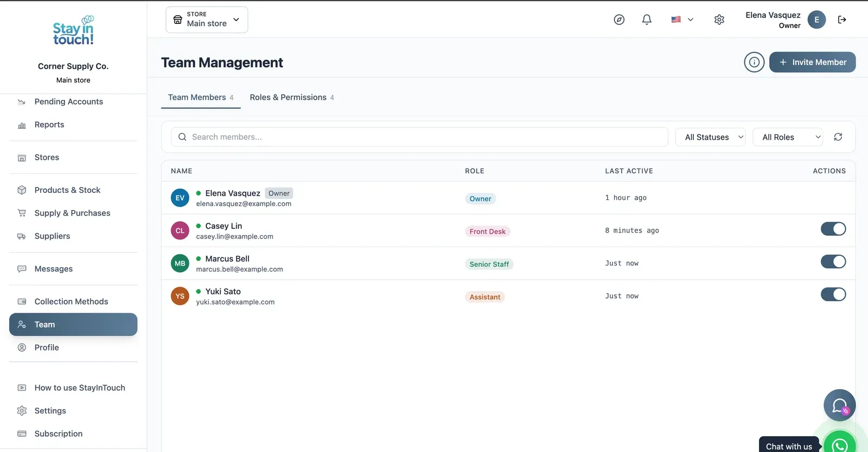
Task: Select Team in the sidebar
Action: click(x=73, y=325)
